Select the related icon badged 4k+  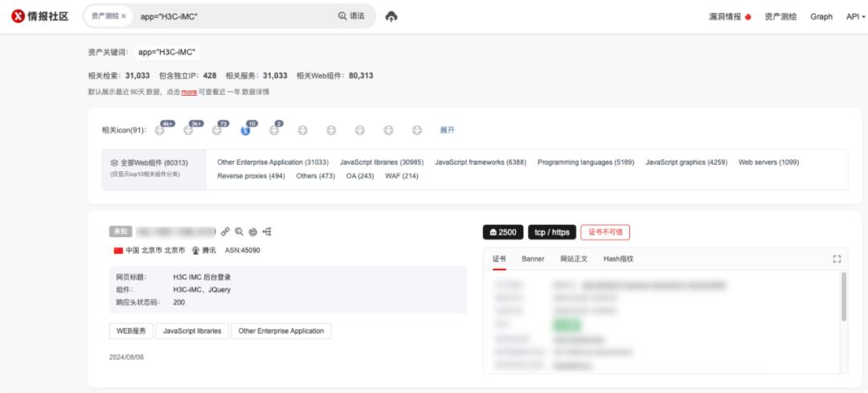pyautogui.click(x=160, y=130)
